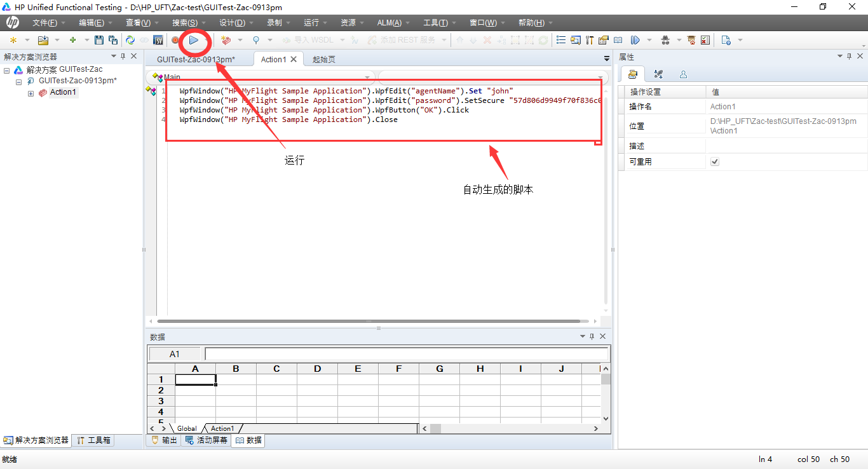868x469 pixels.
Task: Click the Open folder icon in toolbar
Action: (x=43, y=40)
